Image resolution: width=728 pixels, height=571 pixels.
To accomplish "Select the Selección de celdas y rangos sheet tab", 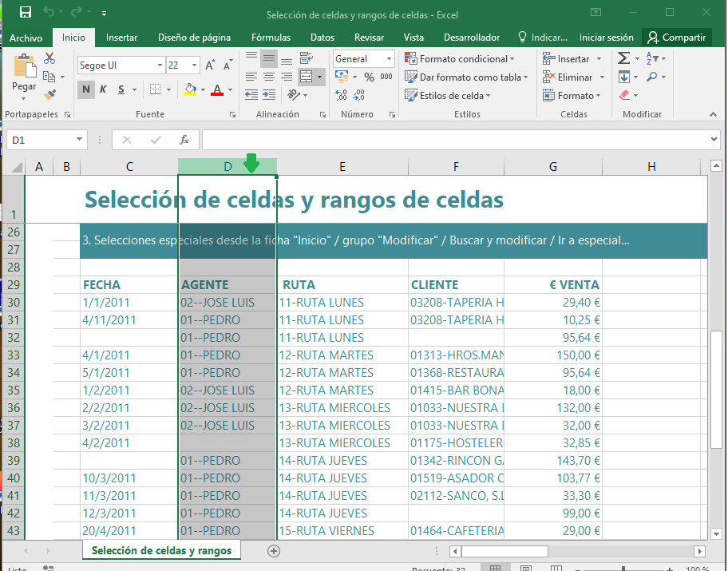I will pyautogui.click(x=161, y=550).
